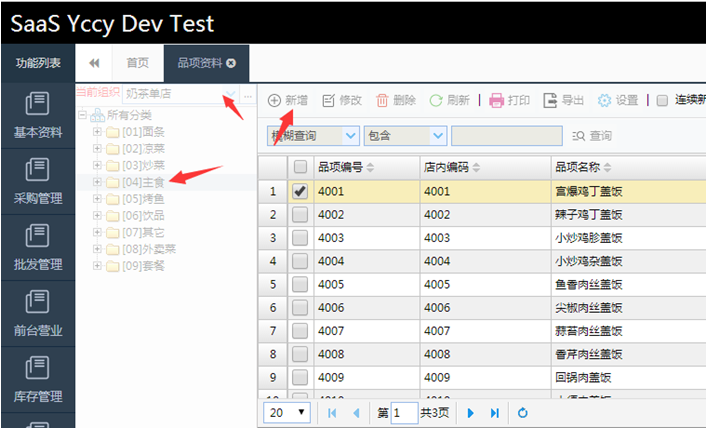Click the 删除 delete button
The image size is (709, 432).
click(x=396, y=100)
